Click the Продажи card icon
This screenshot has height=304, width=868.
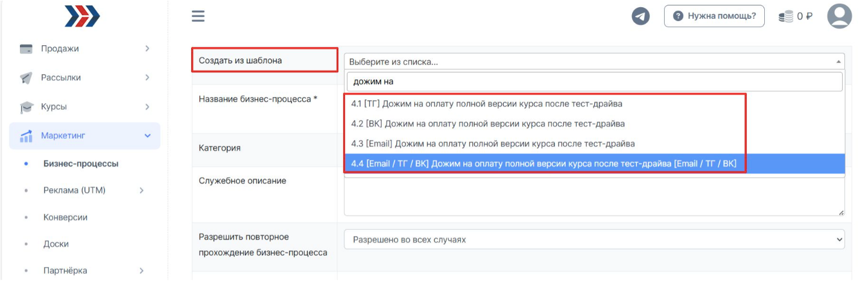tap(26, 49)
